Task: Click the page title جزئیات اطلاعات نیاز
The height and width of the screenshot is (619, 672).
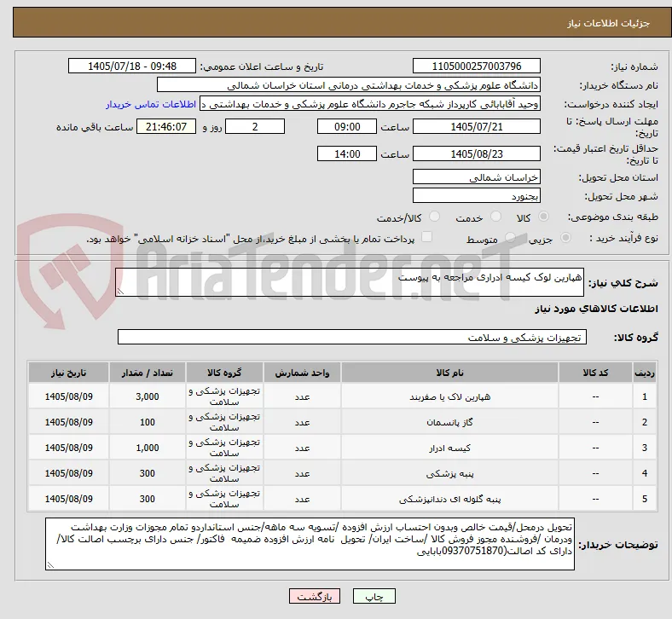Action: (x=609, y=23)
